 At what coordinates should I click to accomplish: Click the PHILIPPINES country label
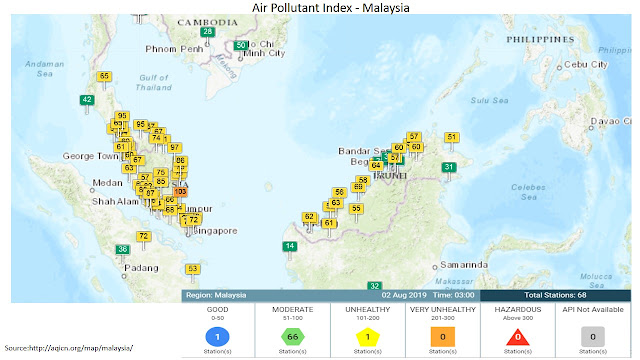(540, 40)
